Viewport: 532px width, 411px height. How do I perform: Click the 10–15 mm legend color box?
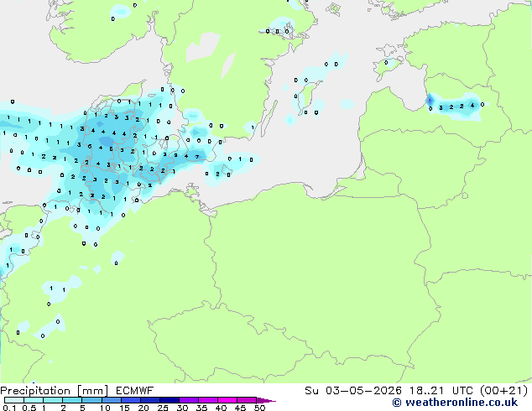(x=111, y=400)
